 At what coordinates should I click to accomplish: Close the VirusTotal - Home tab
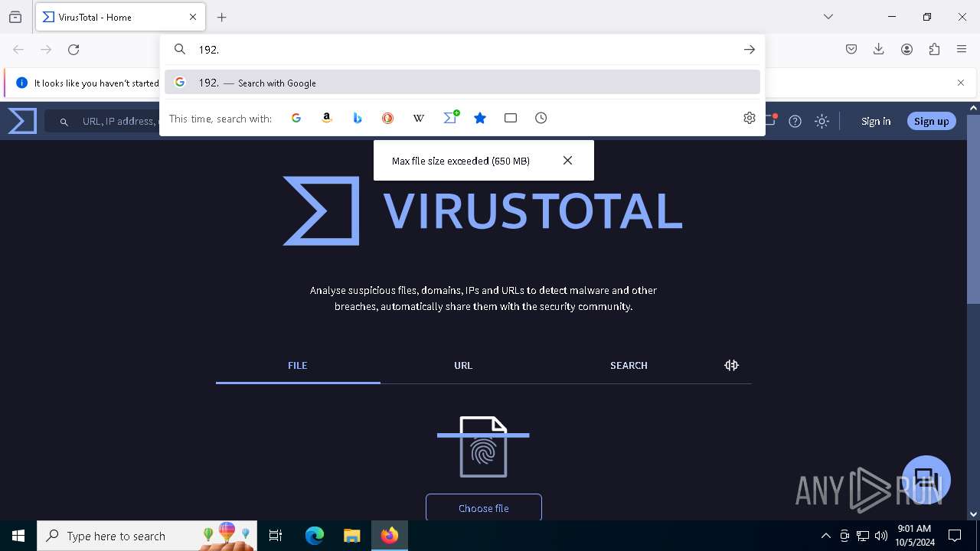(x=193, y=17)
